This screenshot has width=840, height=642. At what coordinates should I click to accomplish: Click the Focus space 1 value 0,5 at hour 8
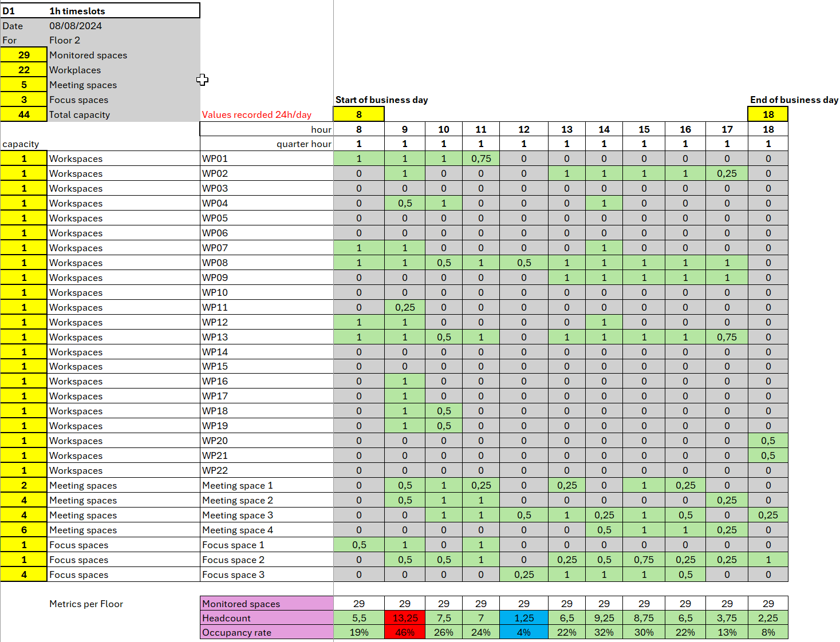point(359,545)
